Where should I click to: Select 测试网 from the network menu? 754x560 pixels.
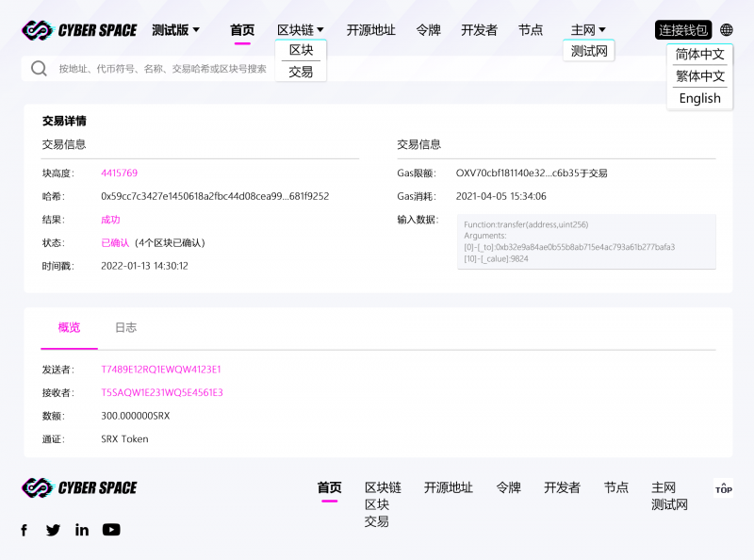tap(589, 51)
